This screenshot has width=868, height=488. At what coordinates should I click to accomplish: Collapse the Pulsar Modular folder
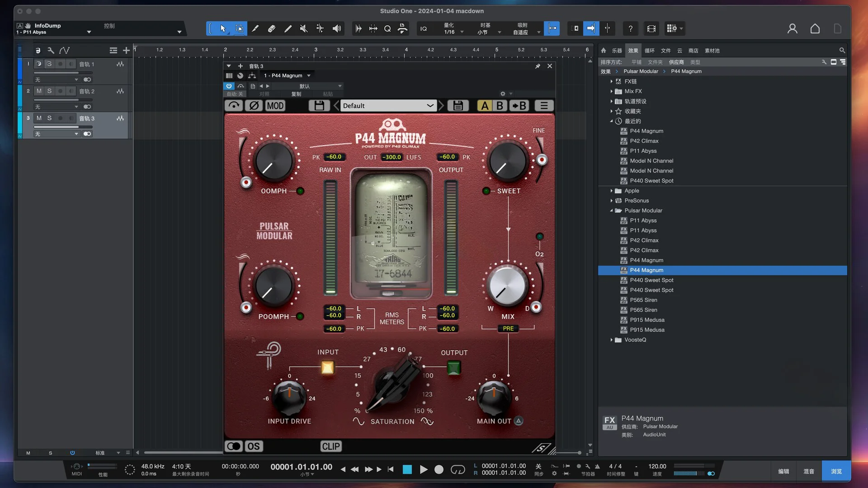(x=612, y=211)
